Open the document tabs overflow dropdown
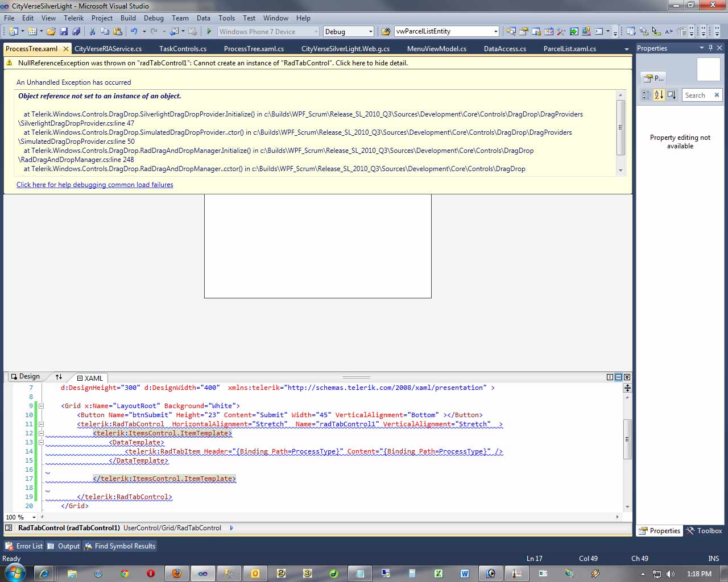 click(626, 49)
